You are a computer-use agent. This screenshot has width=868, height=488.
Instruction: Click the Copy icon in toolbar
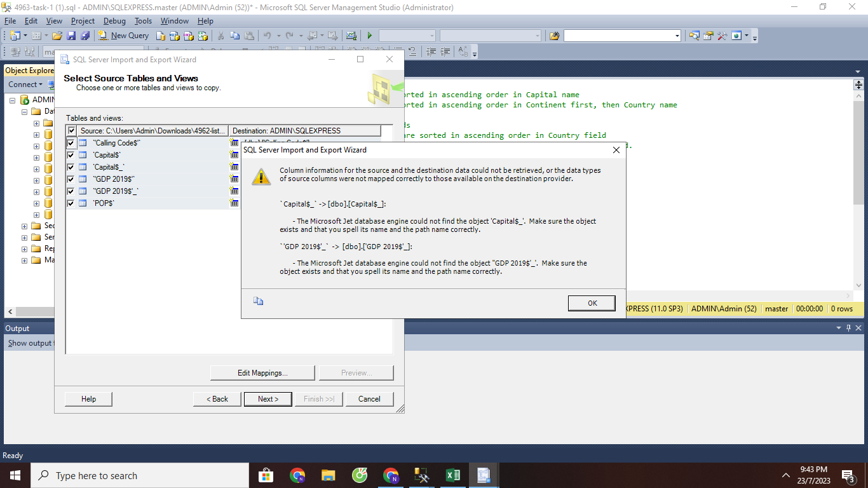pyautogui.click(x=235, y=36)
